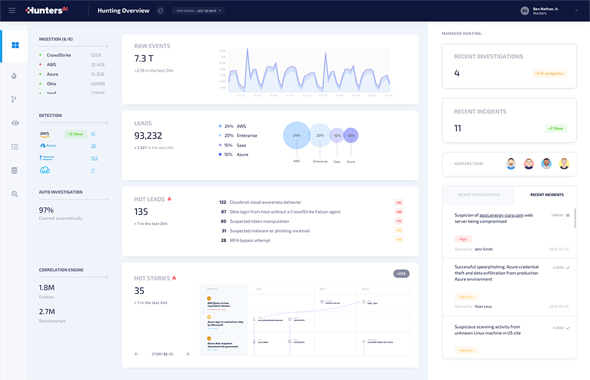This screenshot has height=380, width=590.
Task: Select the 24% AWS bubble in Leads chart
Action: [297, 135]
